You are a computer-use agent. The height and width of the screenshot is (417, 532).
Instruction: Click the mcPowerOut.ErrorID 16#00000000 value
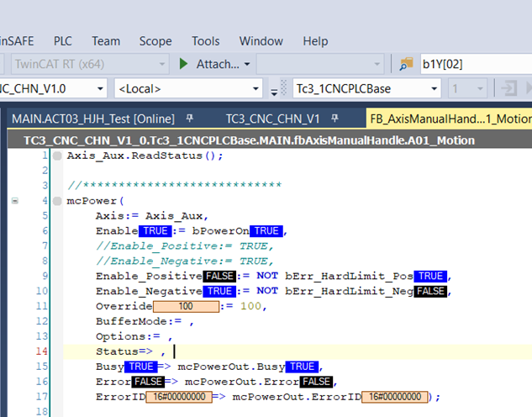coord(395,397)
